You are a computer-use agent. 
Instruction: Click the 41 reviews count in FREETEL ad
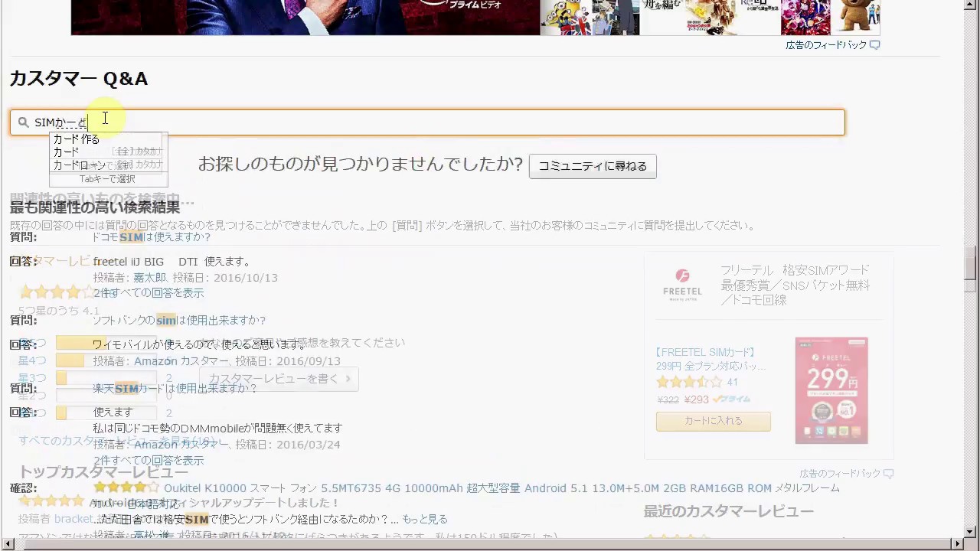coord(733,382)
